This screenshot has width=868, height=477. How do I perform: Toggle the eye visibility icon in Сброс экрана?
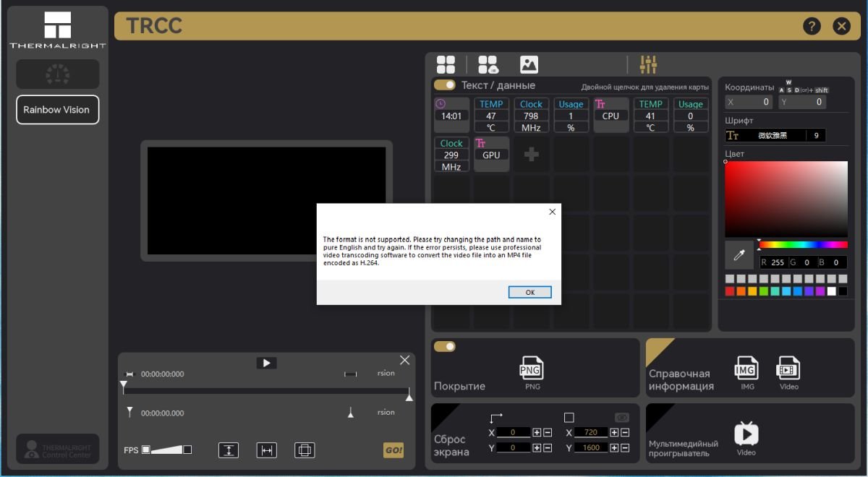coord(622,418)
